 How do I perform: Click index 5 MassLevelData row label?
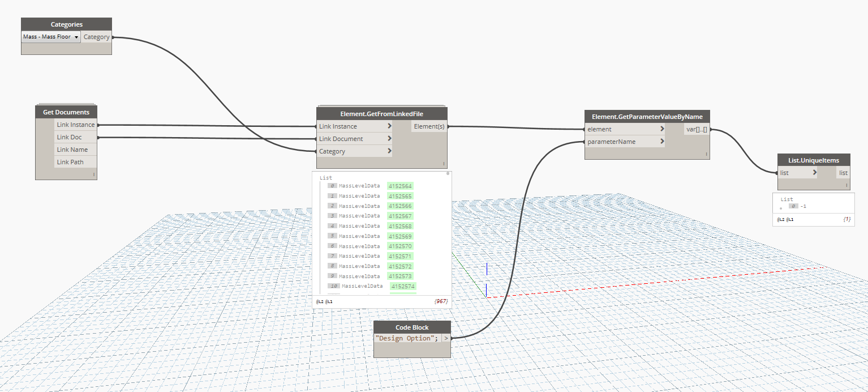(359, 236)
